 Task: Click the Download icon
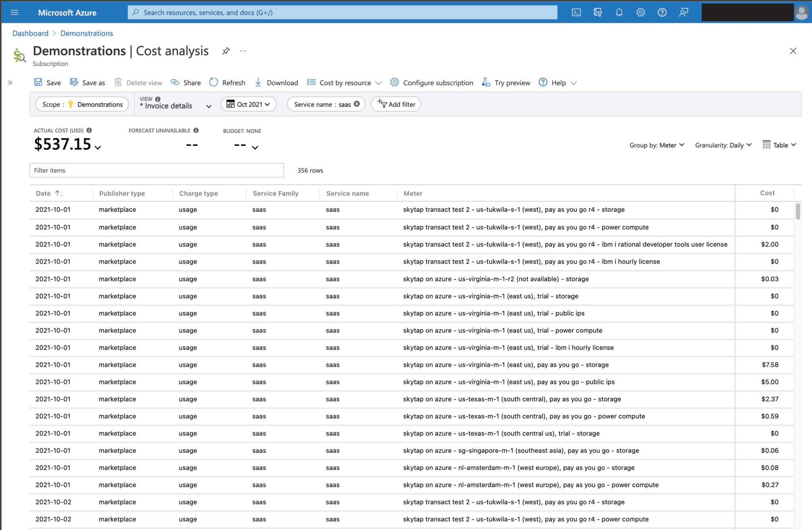pyautogui.click(x=258, y=82)
